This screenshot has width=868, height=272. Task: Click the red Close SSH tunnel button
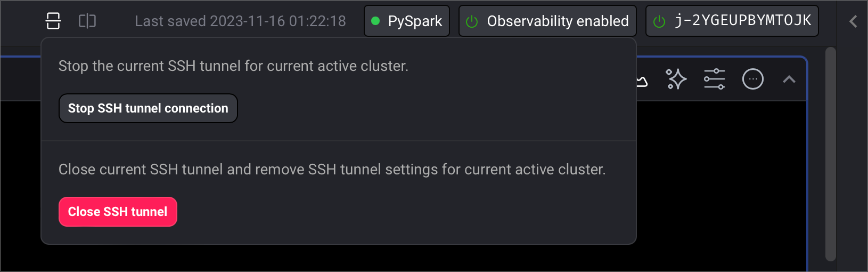tap(118, 212)
